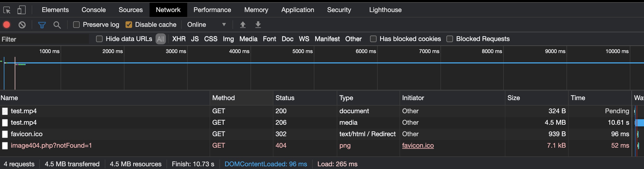Filter requests by Media type
644x169 pixels.
point(248,39)
